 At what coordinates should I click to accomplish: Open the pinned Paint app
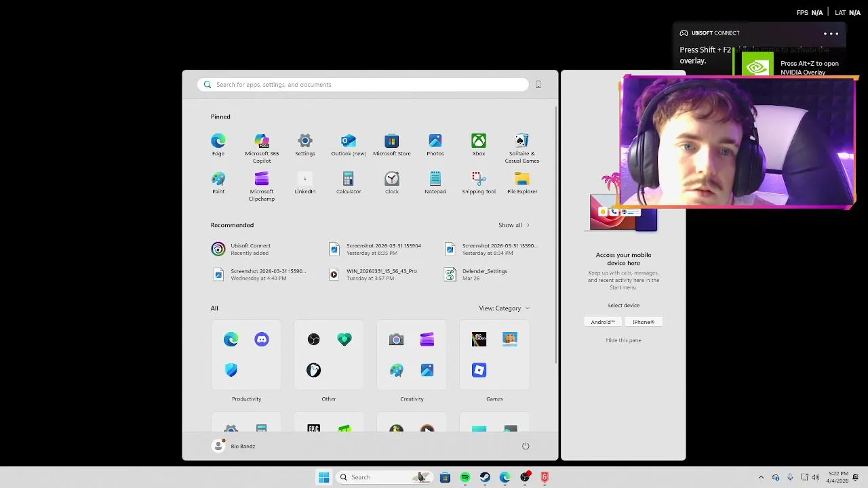218,182
